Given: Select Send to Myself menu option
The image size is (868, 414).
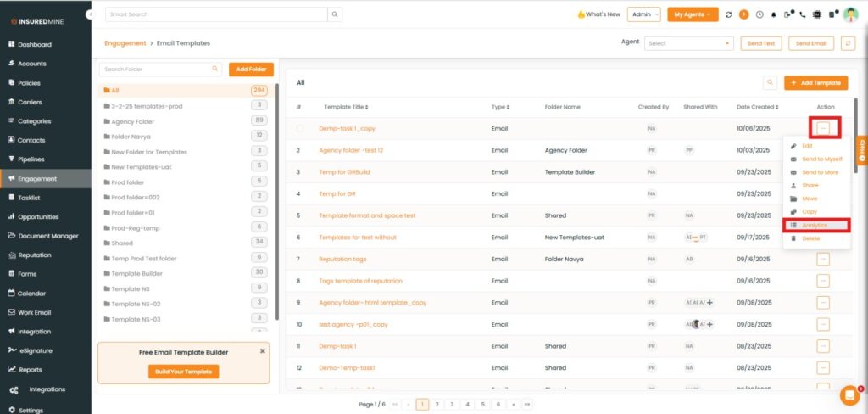Looking at the screenshot, I should [820, 159].
